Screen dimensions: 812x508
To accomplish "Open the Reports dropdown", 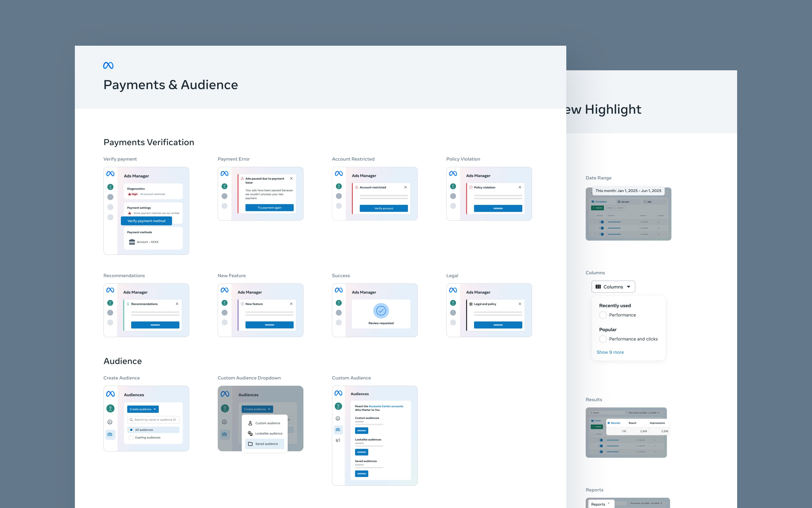I will click(600, 504).
